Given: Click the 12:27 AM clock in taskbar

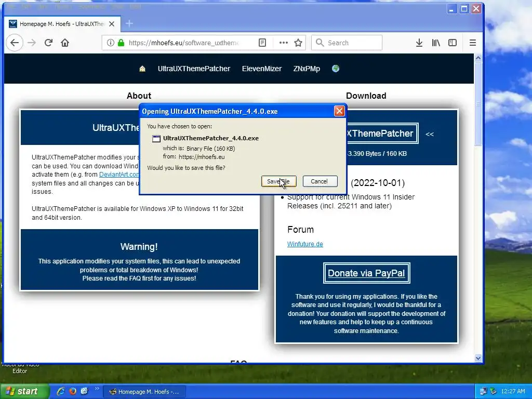Looking at the screenshot, I should (513, 392).
